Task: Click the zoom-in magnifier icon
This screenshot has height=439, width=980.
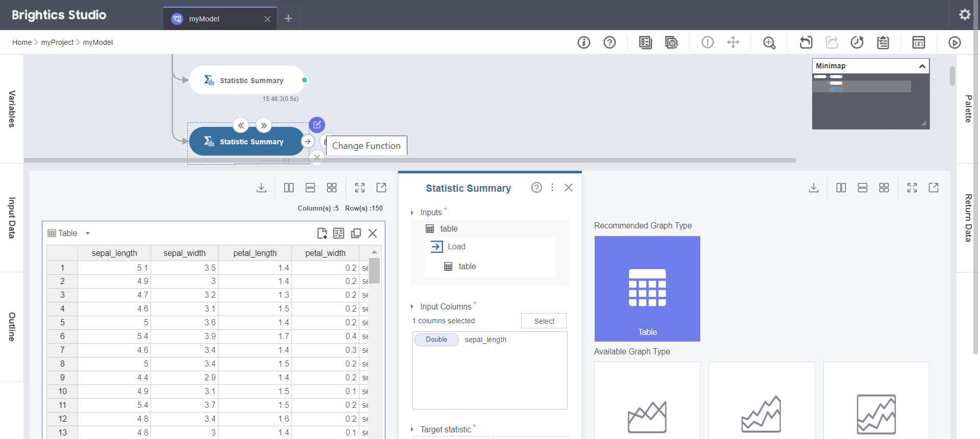Action: 769,42
